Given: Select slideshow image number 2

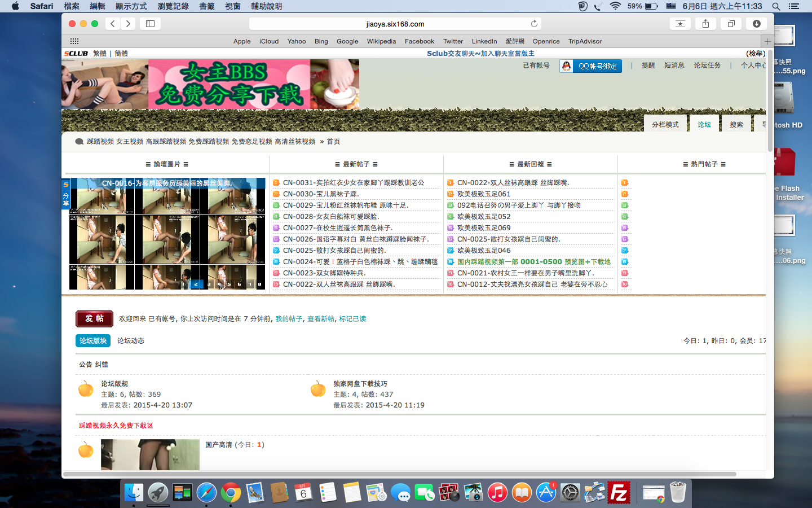Looking at the screenshot, I should tap(196, 284).
